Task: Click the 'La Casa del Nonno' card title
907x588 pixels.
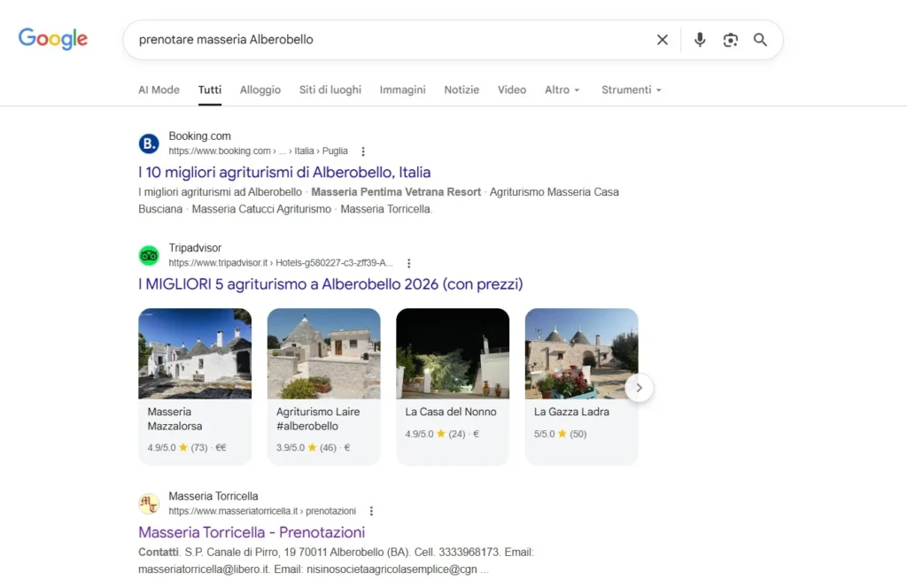Action: 451,412
